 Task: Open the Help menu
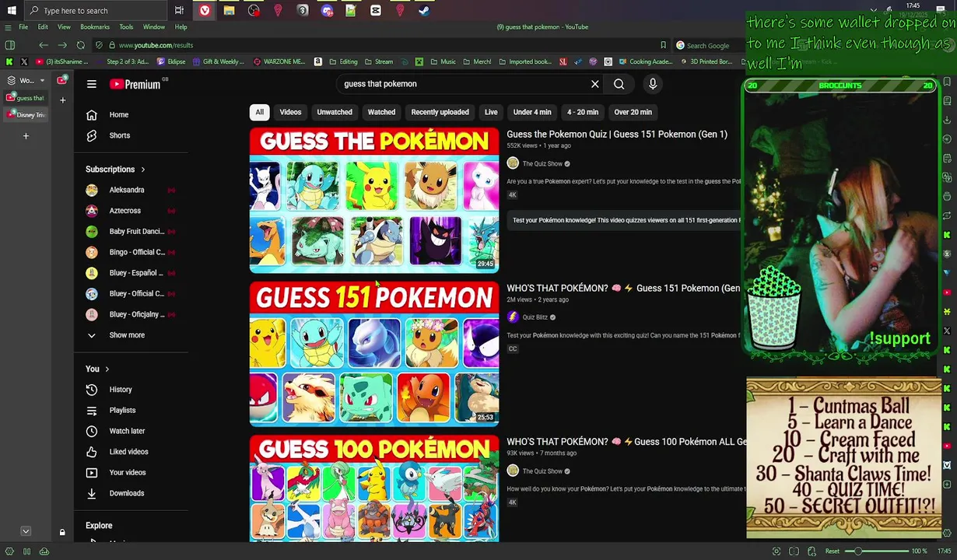[181, 27]
